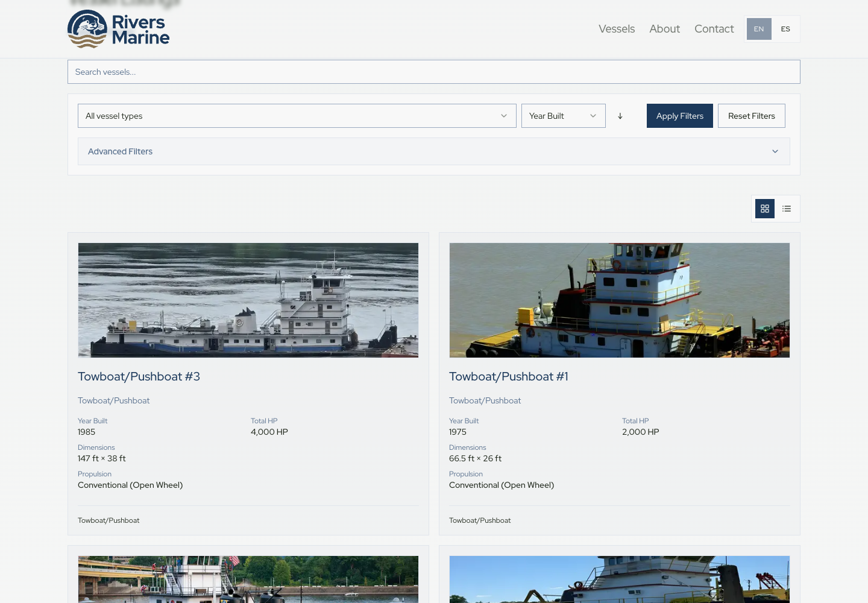Click the 4,000 HP value
The width and height of the screenshot is (868, 603).
(269, 432)
